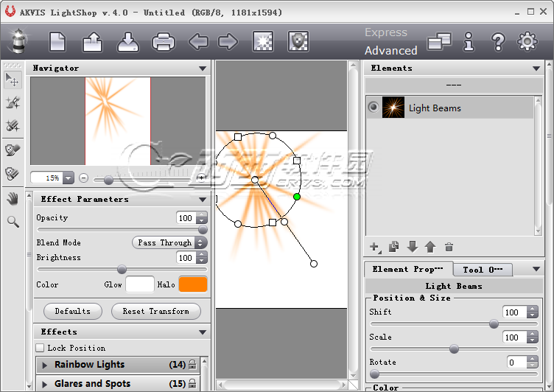
Task: Select the Zoom magnifier tool
Action: tap(13, 222)
